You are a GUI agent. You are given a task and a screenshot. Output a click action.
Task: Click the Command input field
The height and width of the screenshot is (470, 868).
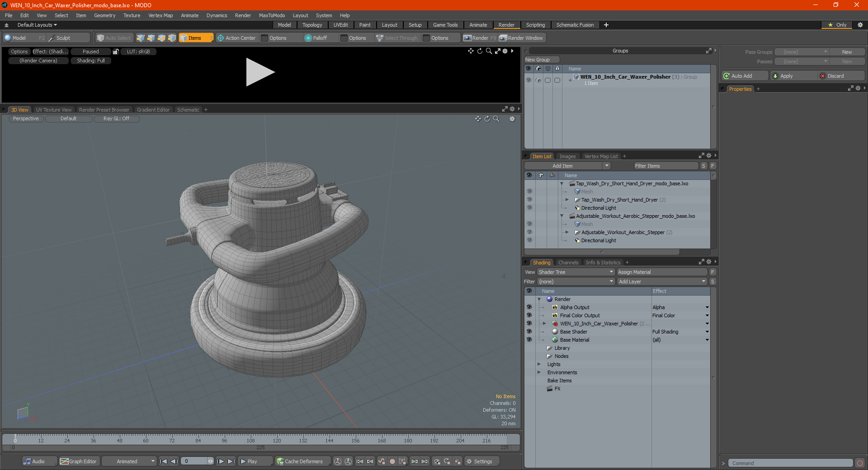pos(790,463)
